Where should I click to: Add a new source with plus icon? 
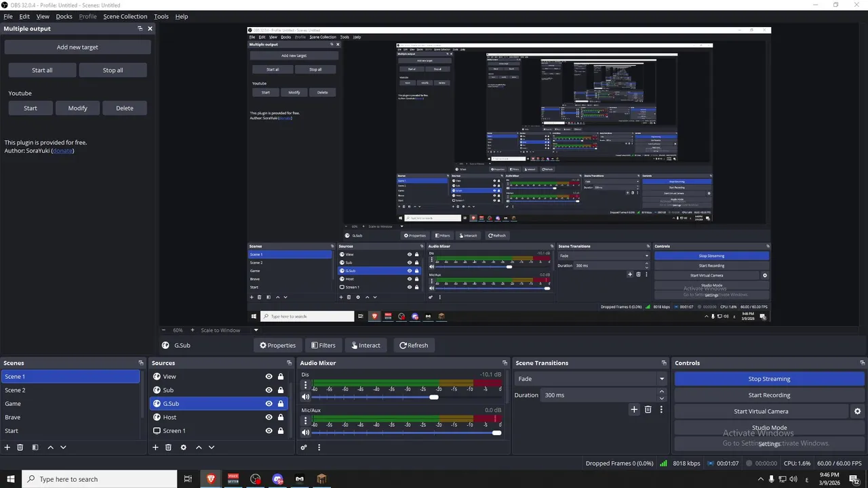[155, 447]
